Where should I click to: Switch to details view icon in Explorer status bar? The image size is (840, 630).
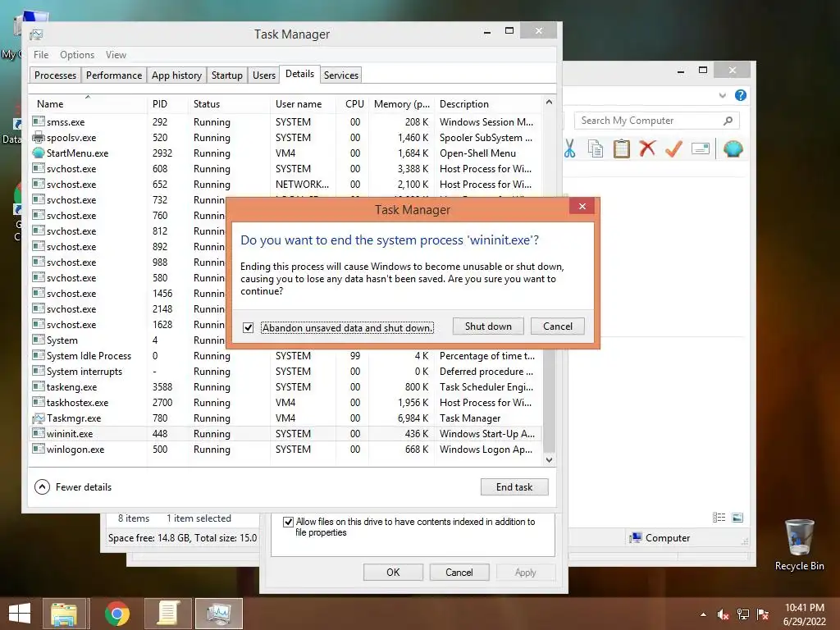click(719, 517)
